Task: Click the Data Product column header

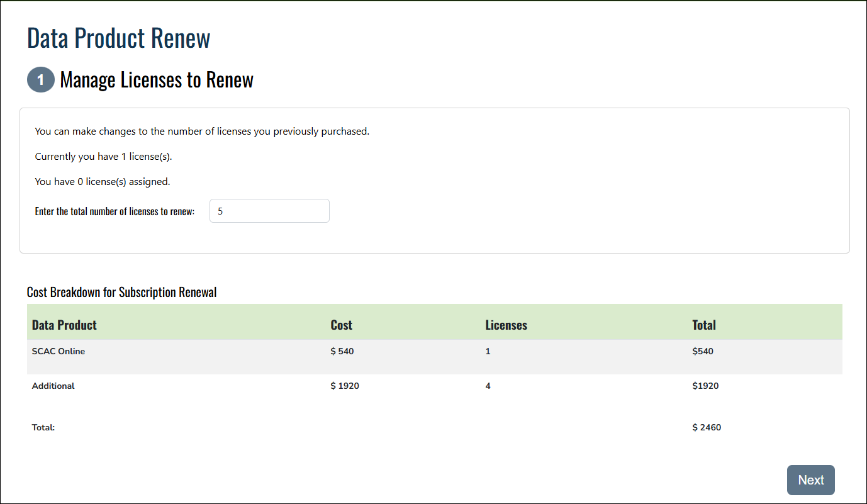Action: 64,325
